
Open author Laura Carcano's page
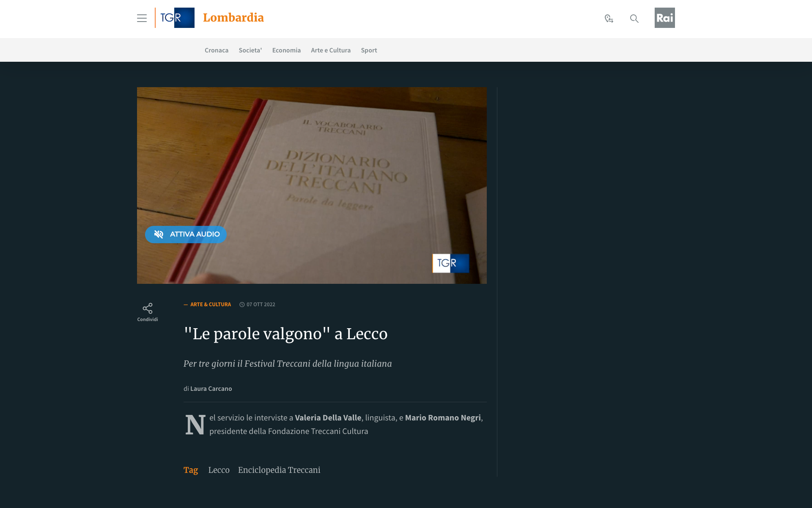(x=211, y=389)
